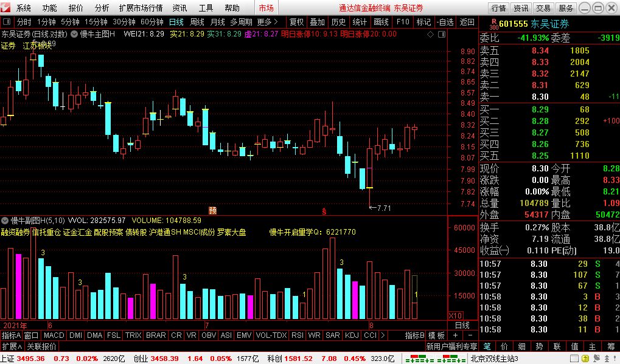Open the 新用户福利专享 link
620x364 pixels.
click(x=451, y=346)
